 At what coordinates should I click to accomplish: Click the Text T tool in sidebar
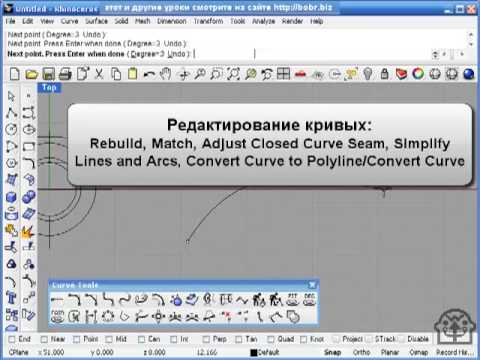tap(12, 298)
